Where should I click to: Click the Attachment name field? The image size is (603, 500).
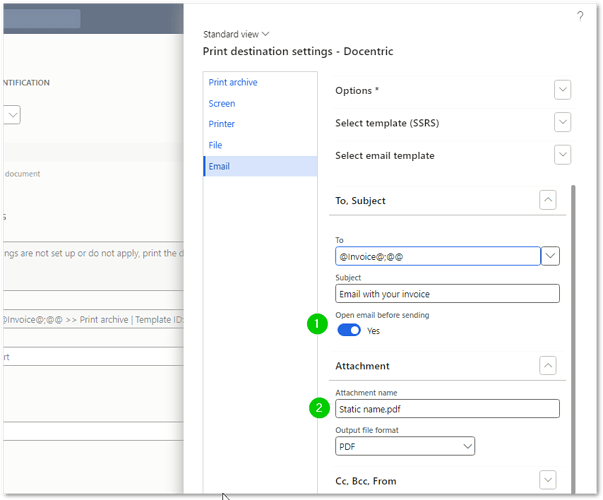[447, 408]
